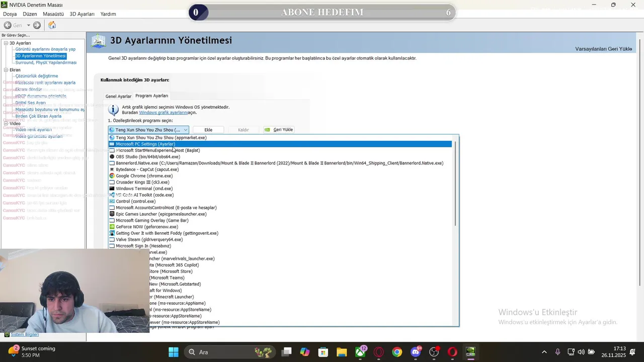Click the CapCut icon in the program list
This screenshot has width=644, height=362.
point(112,169)
